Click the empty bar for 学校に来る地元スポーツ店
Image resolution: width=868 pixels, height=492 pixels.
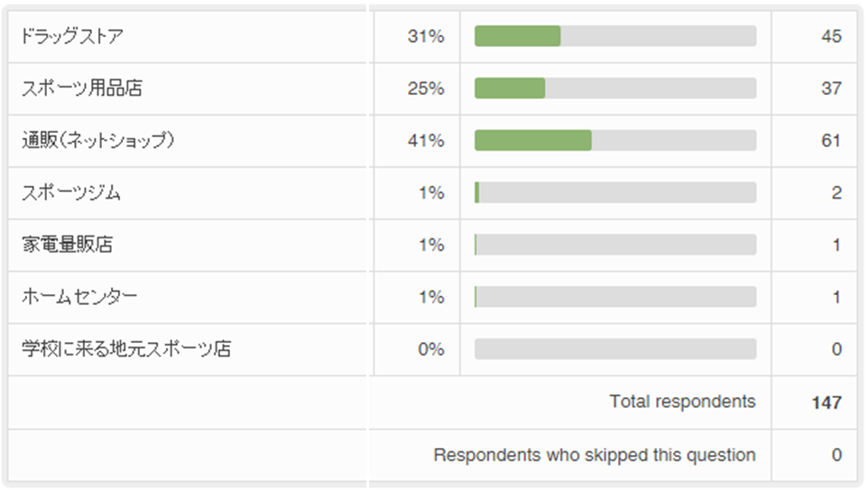(x=615, y=349)
